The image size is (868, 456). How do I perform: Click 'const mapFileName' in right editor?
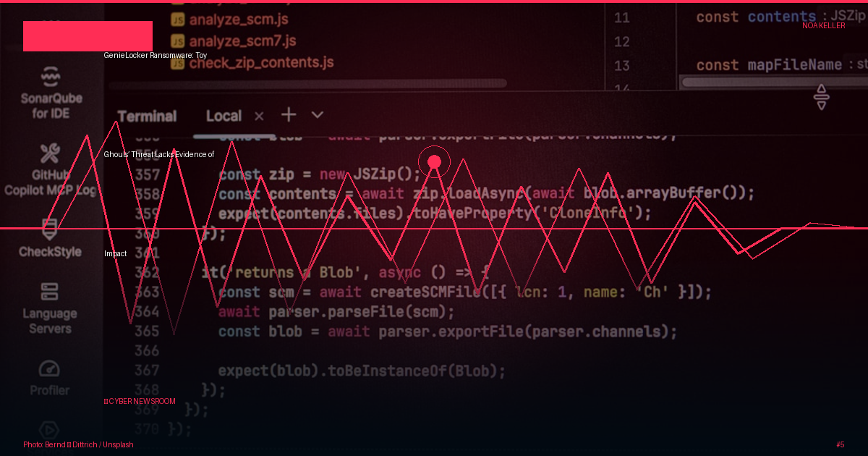pos(769,65)
